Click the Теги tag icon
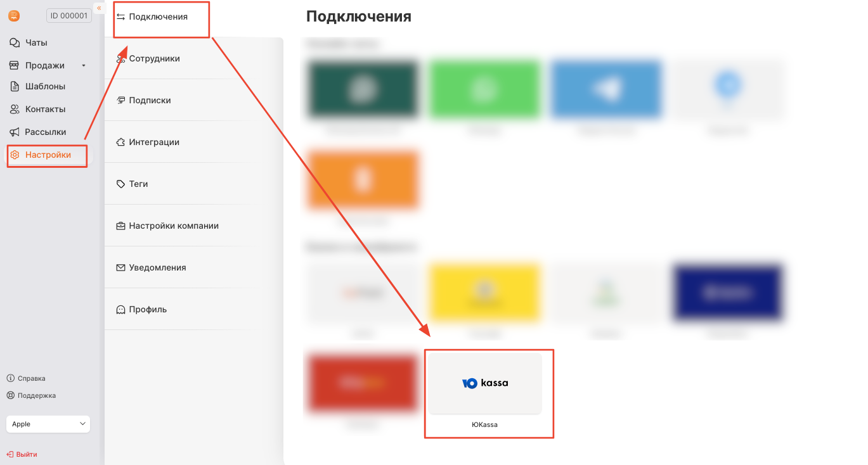 click(x=120, y=184)
